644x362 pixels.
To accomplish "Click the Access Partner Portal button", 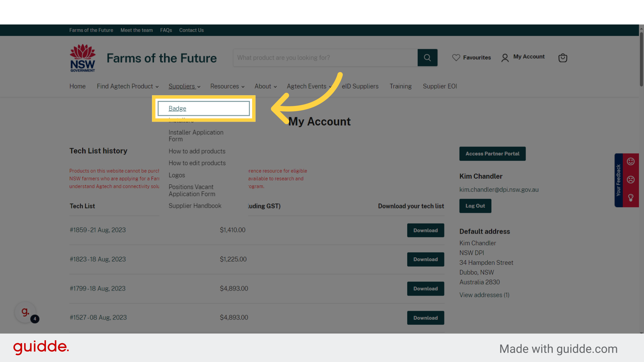I will pos(492,154).
